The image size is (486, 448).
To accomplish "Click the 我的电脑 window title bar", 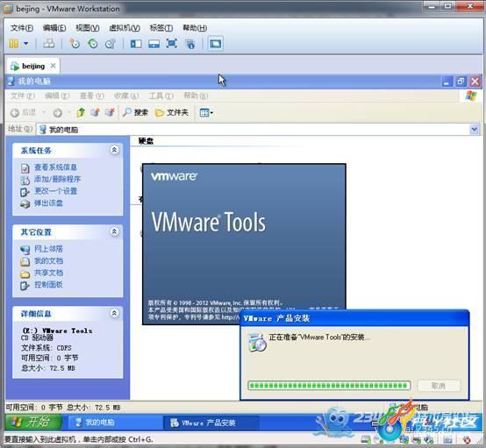I will (x=244, y=82).
